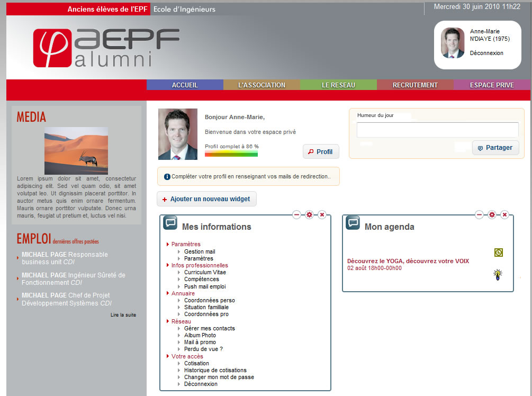
Task: Expand the Infos professionnelles tree section
Action: coord(199,265)
